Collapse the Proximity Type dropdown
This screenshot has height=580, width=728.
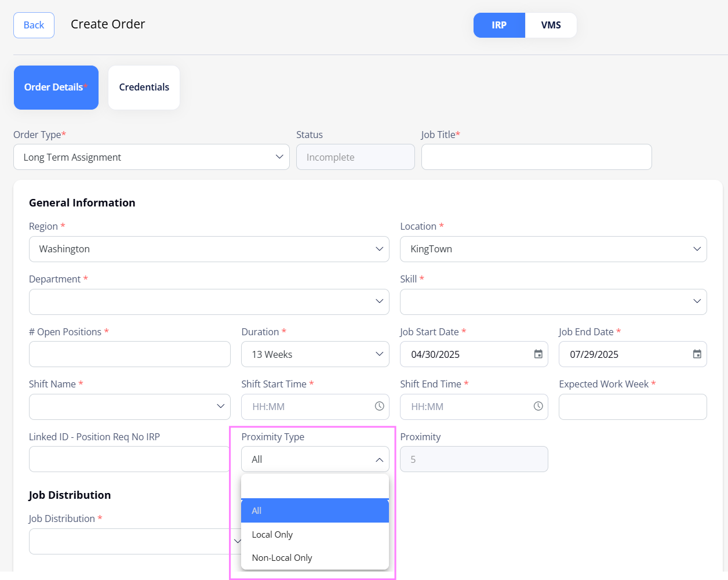[x=378, y=459]
